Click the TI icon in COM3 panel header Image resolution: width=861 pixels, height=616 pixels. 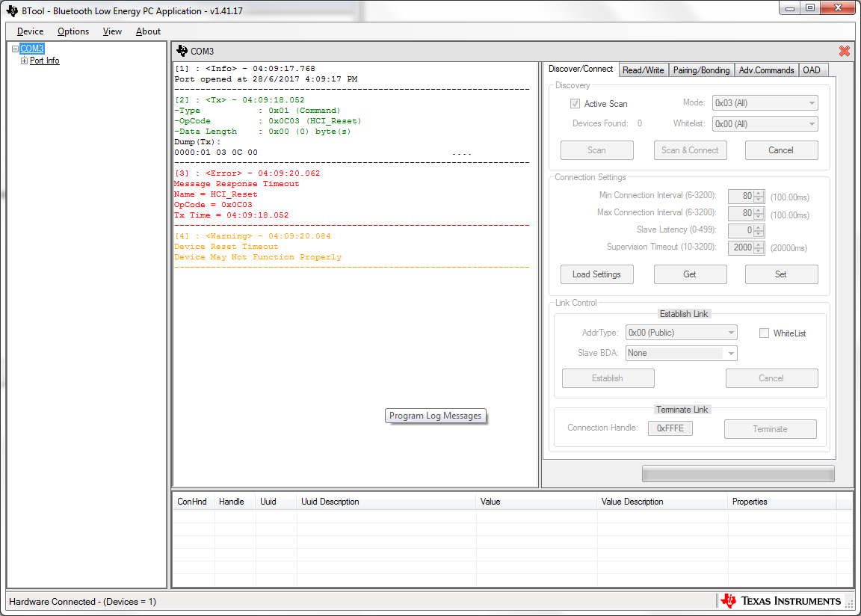click(182, 51)
